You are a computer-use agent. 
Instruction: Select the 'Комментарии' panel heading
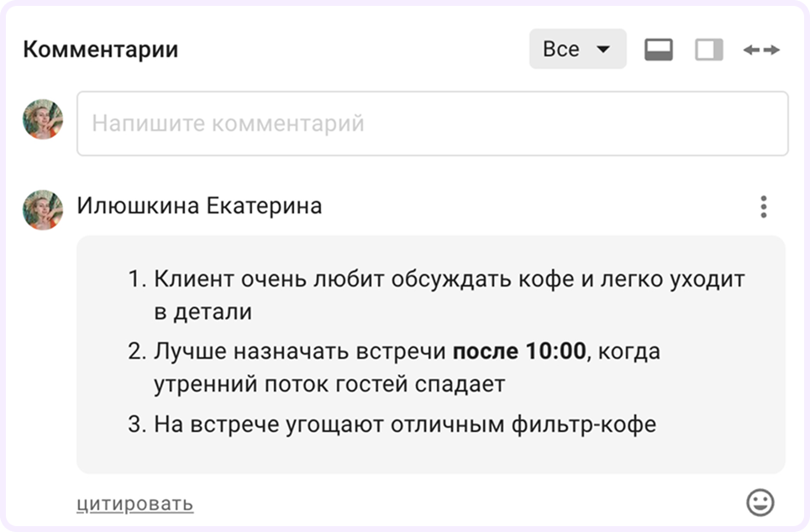pyautogui.click(x=100, y=48)
